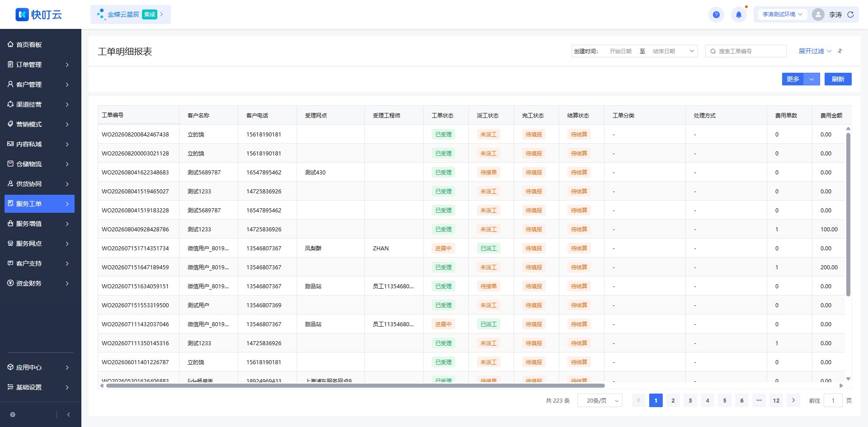Click the 供货协同 sidebar icon
This screenshot has height=427, width=868.
click(10, 183)
